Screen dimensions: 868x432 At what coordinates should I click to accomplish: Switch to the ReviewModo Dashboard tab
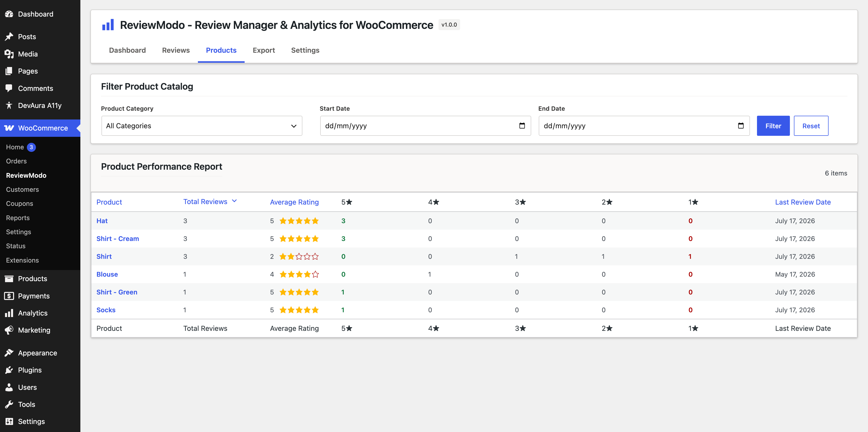pyautogui.click(x=127, y=50)
